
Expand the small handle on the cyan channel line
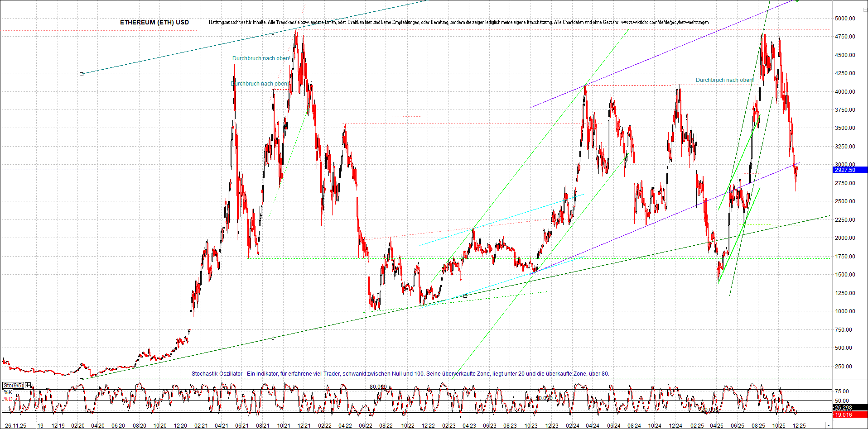pos(465,296)
